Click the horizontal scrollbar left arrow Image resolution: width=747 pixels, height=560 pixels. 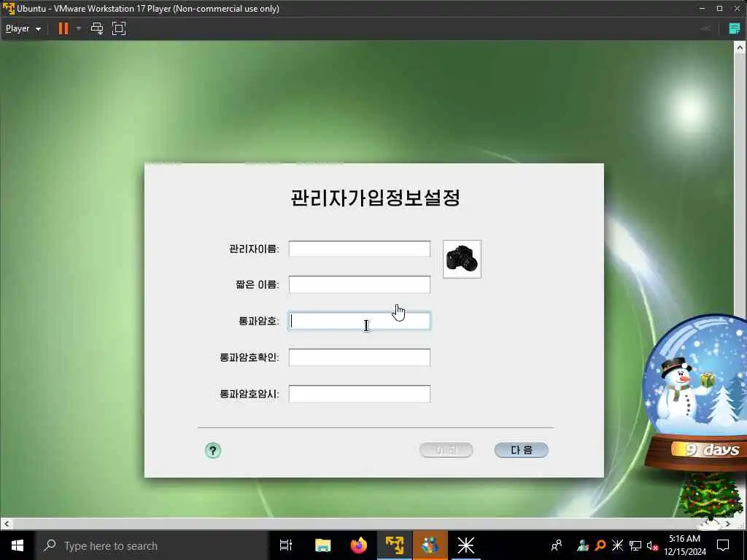click(x=6, y=524)
